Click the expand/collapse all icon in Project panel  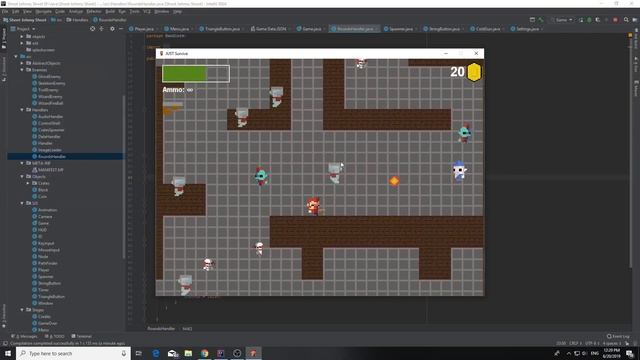(x=102, y=29)
